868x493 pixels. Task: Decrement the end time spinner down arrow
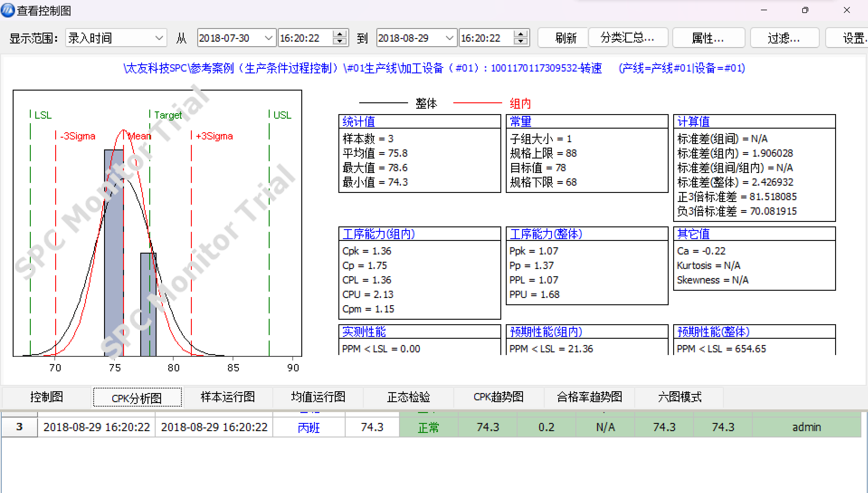coord(520,41)
